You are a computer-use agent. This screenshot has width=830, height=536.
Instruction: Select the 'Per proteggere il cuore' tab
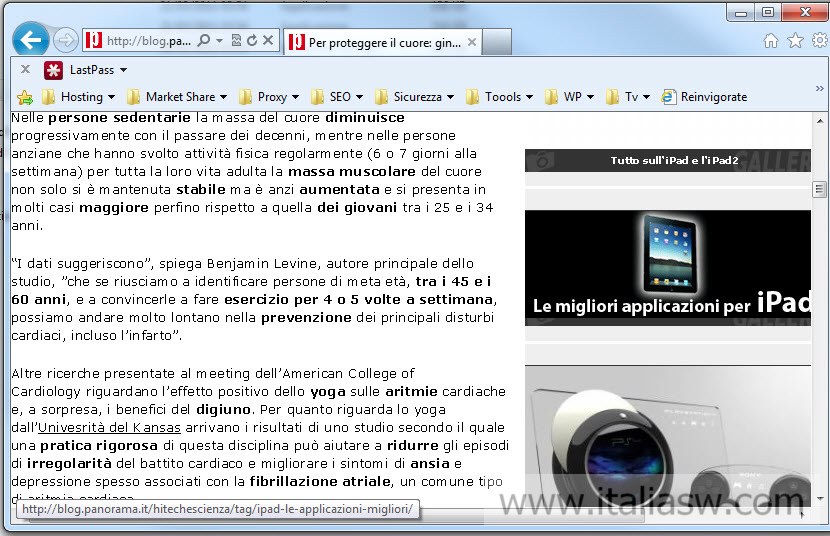tap(383, 42)
